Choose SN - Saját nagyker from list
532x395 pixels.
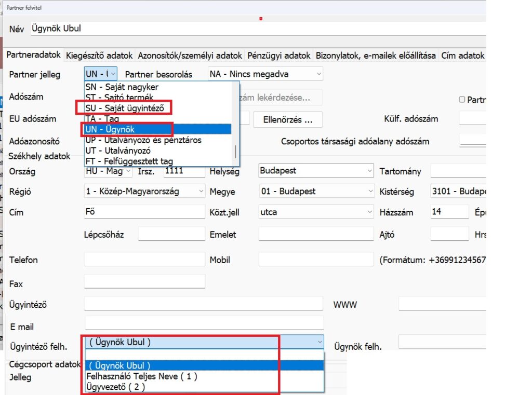(158, 87)
